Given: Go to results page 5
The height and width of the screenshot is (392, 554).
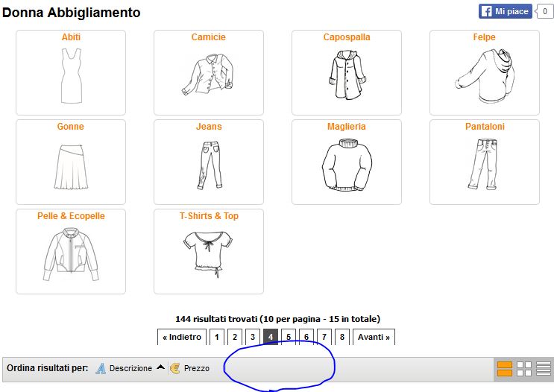Looking at the screenshot, I should click(289, 337).
